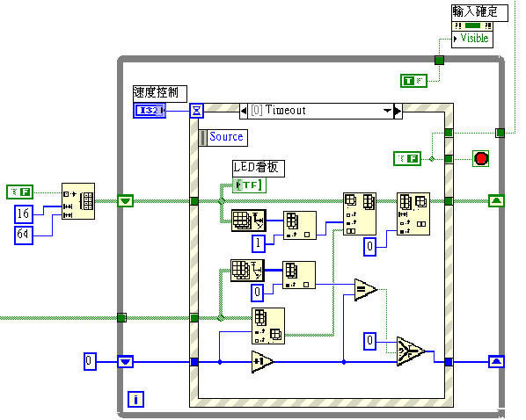Toggle False constant feeding Initialize Array

(20, 192)
